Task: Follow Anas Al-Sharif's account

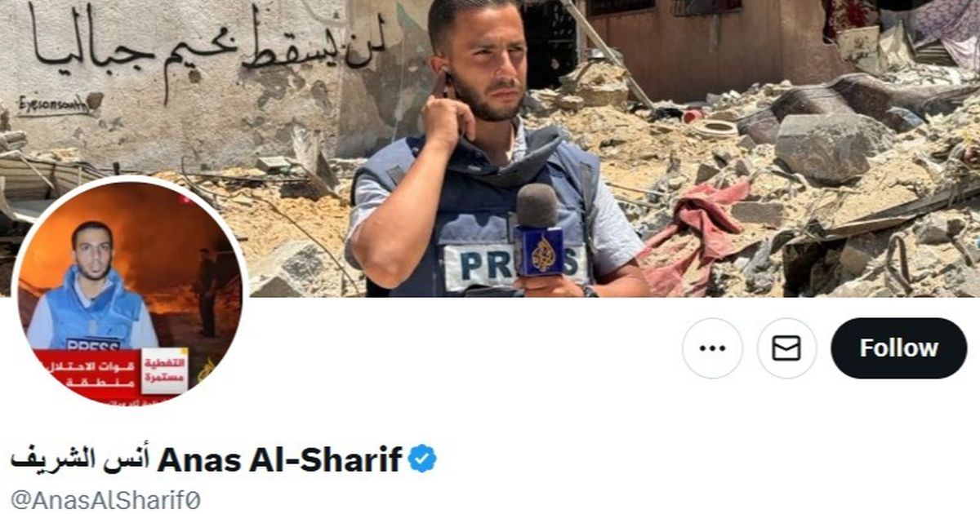Action: tap(898, 348)
